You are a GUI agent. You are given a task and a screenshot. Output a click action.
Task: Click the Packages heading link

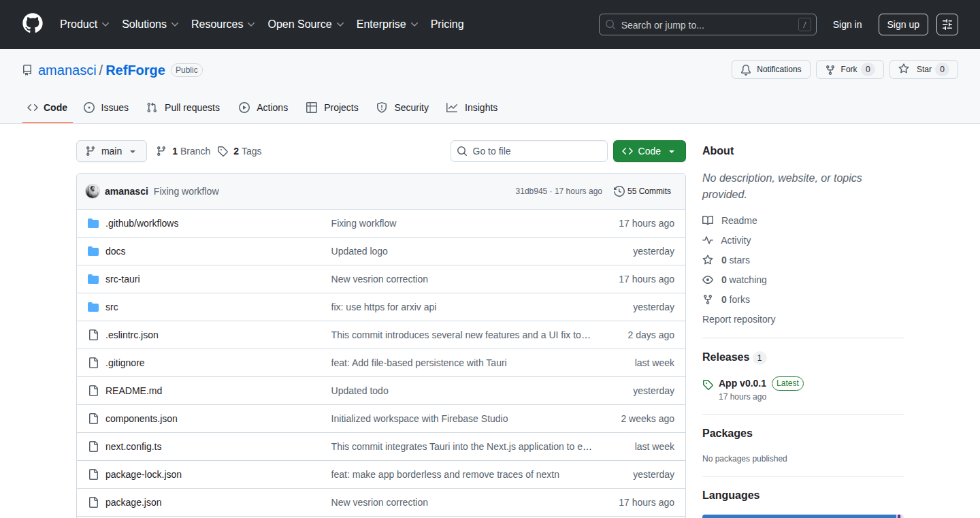coord(728,434)
